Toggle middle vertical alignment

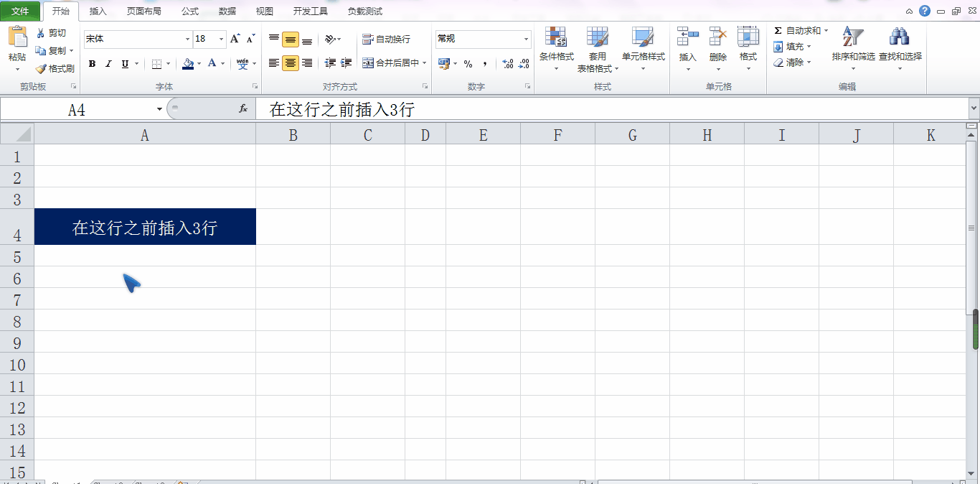pyautogui.click(x=291, y=39)
